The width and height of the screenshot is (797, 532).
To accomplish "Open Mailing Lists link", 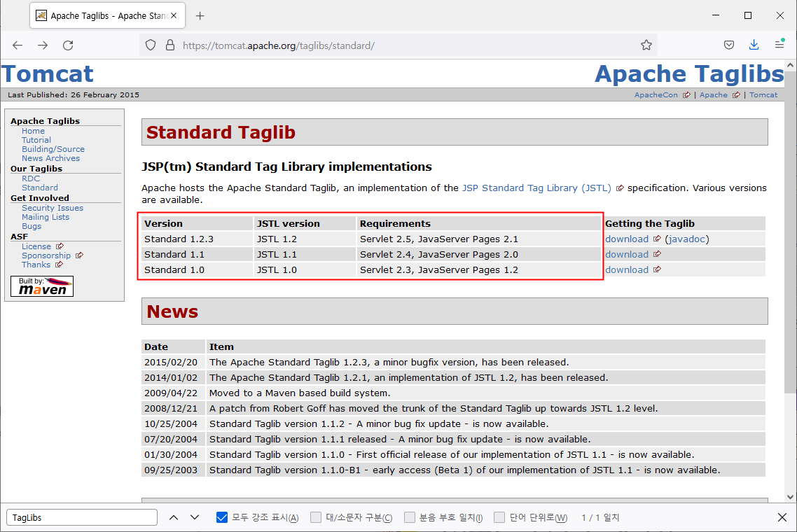I will coord(46,218).
